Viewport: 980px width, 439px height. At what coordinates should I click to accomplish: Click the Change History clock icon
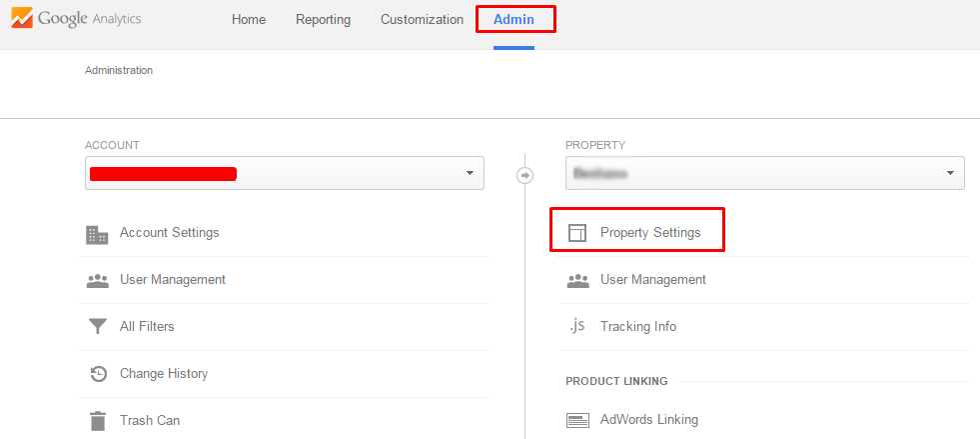(x=97, y=374)
